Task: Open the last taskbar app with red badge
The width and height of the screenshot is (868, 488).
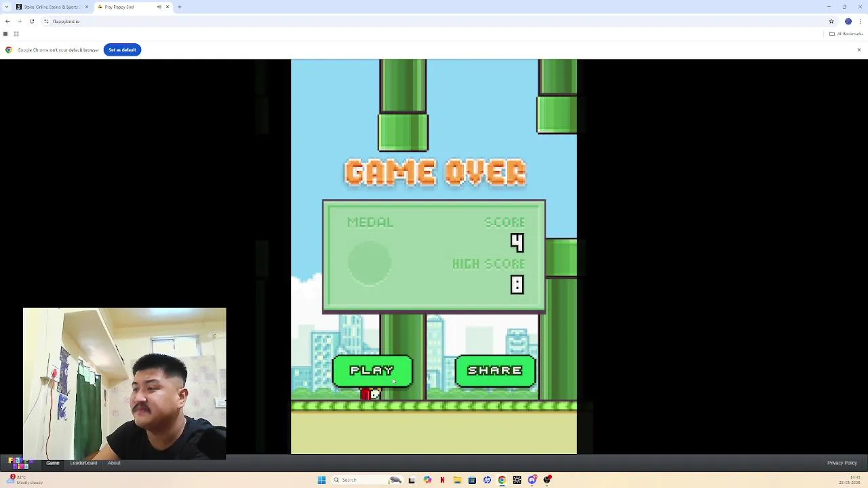Action: coord(547,480)
